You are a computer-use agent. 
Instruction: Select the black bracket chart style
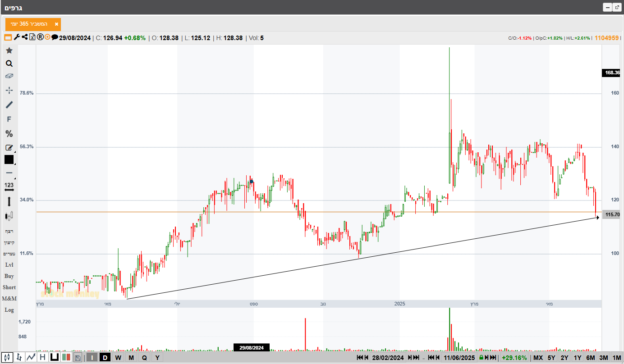coord(54,357)
